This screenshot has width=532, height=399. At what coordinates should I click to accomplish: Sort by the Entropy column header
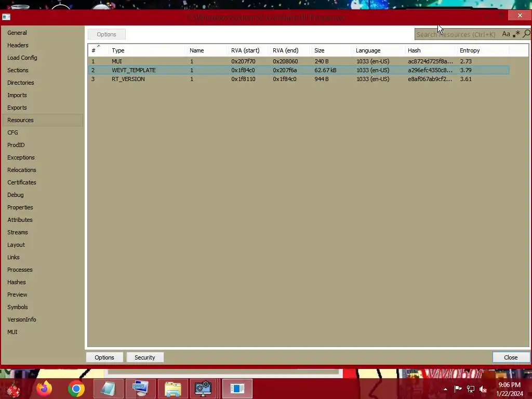point(483,50)
